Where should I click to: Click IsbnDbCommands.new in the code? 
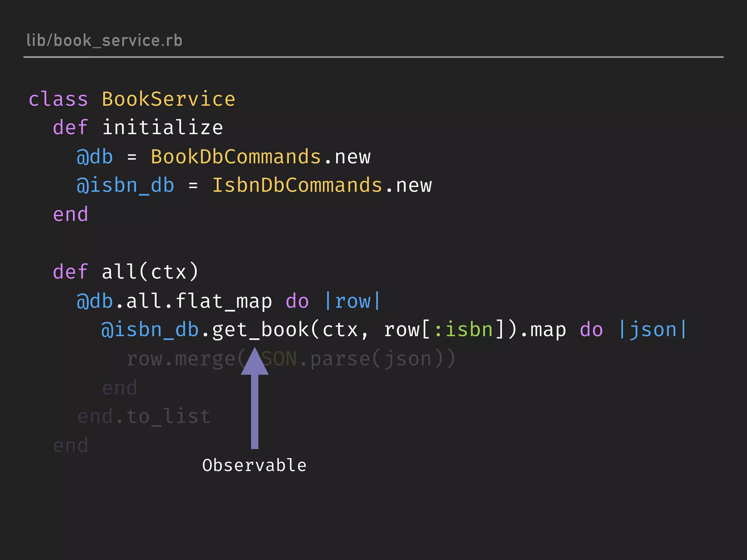tap(322, 185)
